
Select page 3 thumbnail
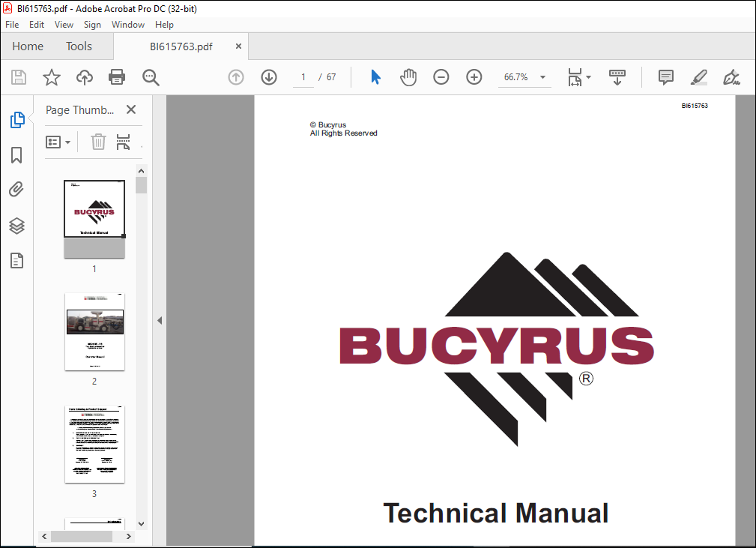click(94, 444)
